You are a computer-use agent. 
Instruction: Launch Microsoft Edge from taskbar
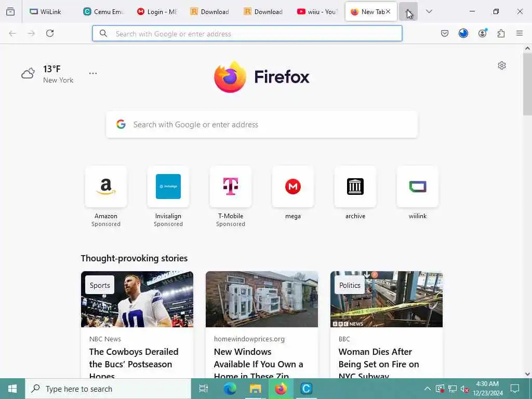[230, 389]
